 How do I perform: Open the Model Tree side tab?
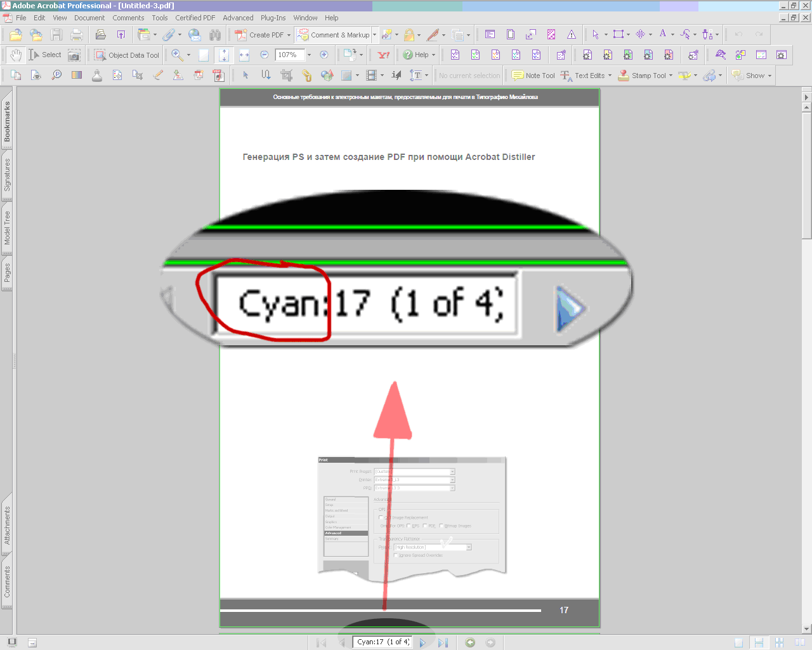pos(7,228)
